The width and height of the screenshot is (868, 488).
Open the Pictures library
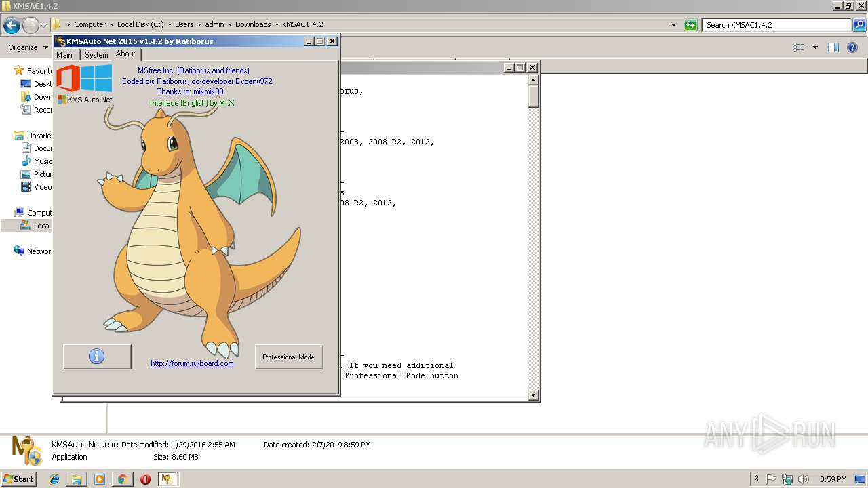pyautogui.click(x=37, y=174)
